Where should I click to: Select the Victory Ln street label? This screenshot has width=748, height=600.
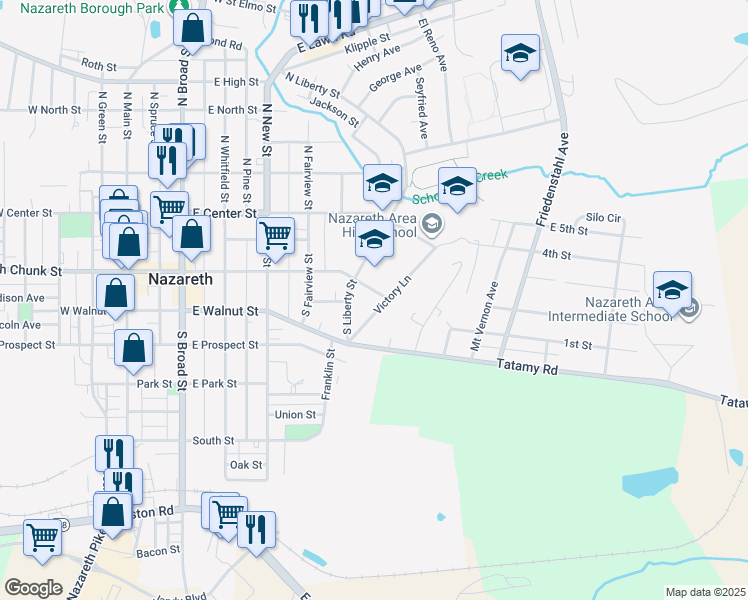tap(392, 294)
